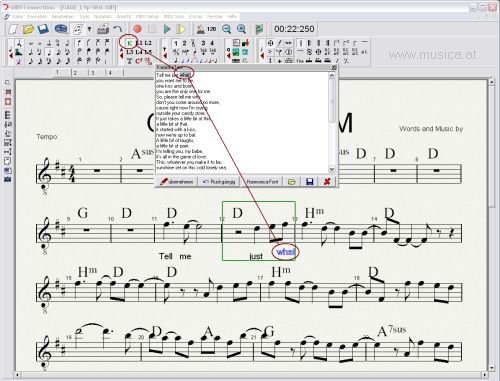Screen dimensions: 500x381
Task: Open the Datei menu
Action: [x=17, y=16]
